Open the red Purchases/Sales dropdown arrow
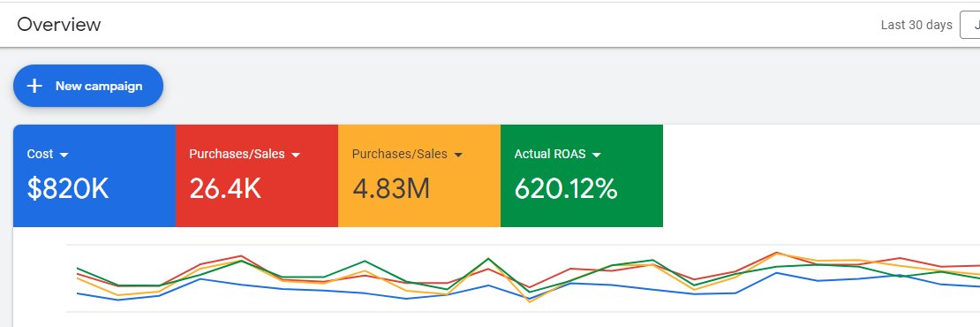This screenshot has width=980, height=327. click(x=296, y=155)
